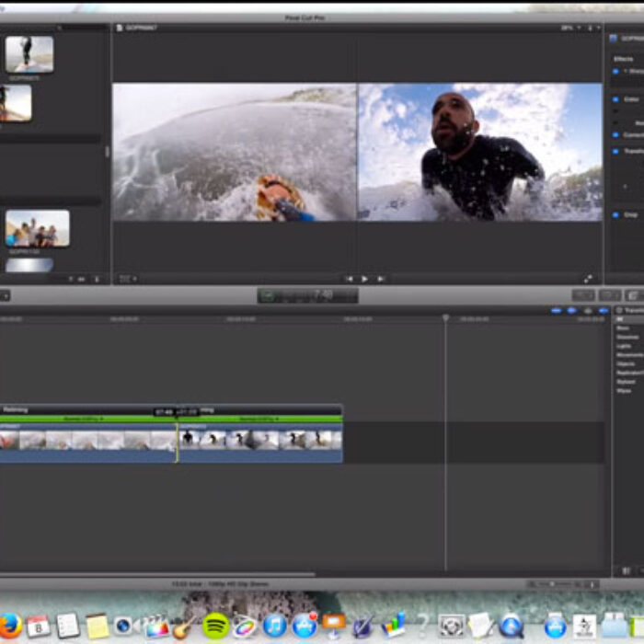This screenshot has width=644, height=644.
Task: Open the clip appearance button at timeline bottom-right
Action: (592, 584)
